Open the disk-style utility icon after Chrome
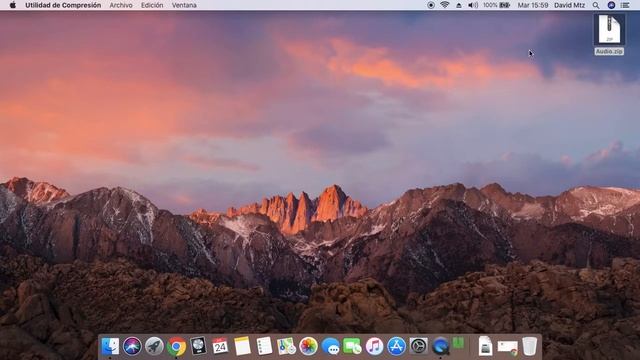This screenshot has width=640, height=360. pyautogui.click(x=198, y=346)
